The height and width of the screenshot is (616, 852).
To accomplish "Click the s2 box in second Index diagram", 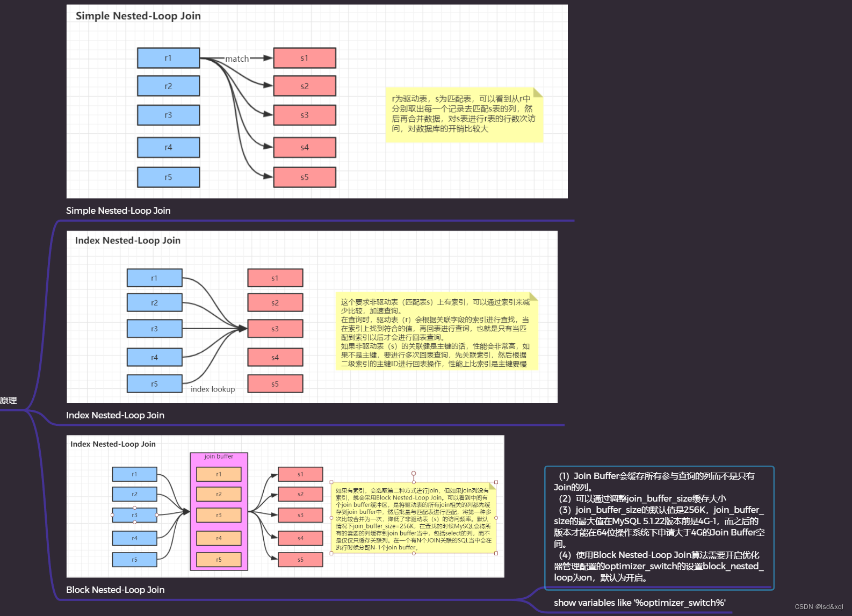I will (x=275, y=303).
